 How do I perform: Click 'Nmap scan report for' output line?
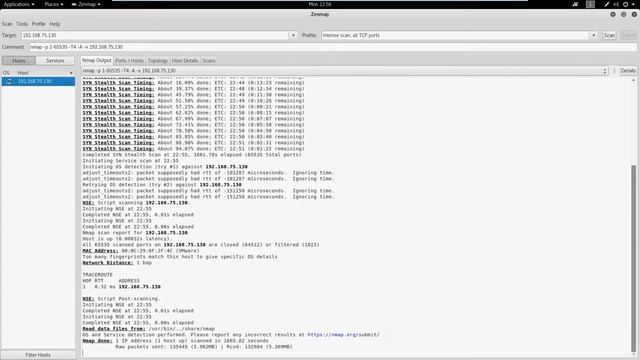[135, 233]
